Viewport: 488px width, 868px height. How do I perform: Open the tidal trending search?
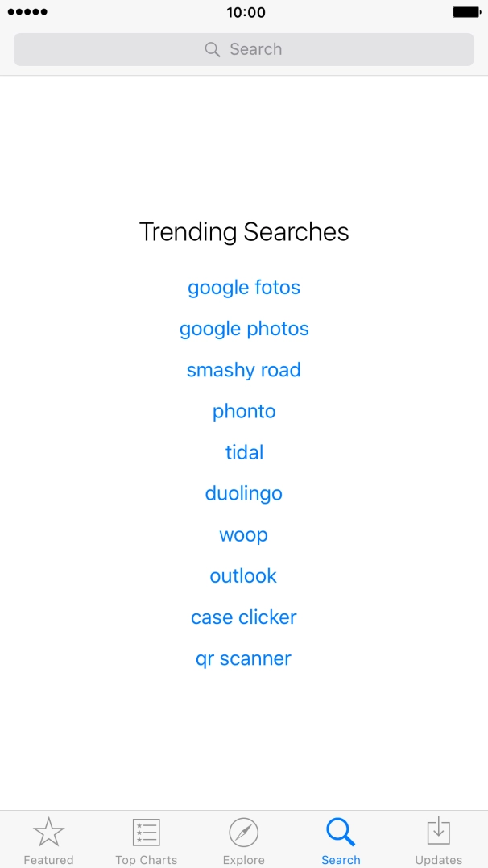tap(243, 452)
